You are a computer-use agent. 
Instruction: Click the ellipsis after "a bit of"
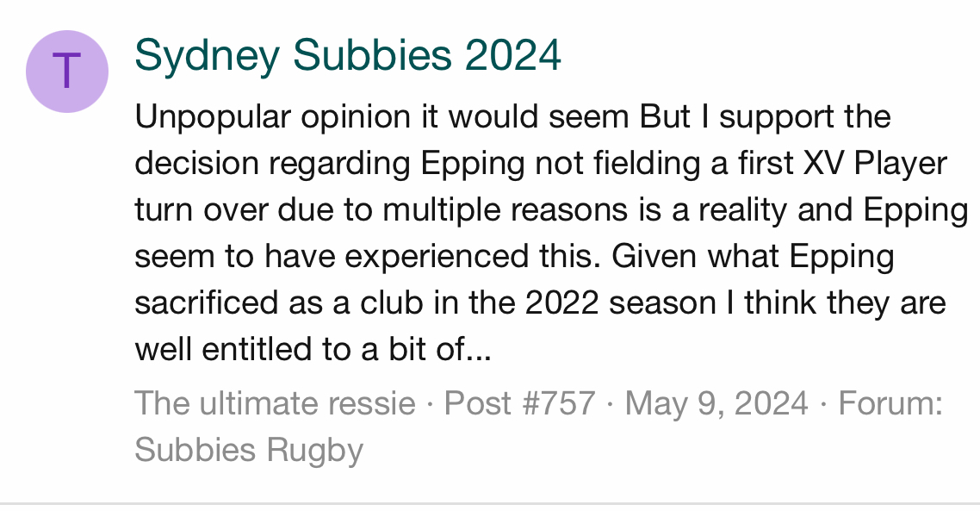click(479, 350)
